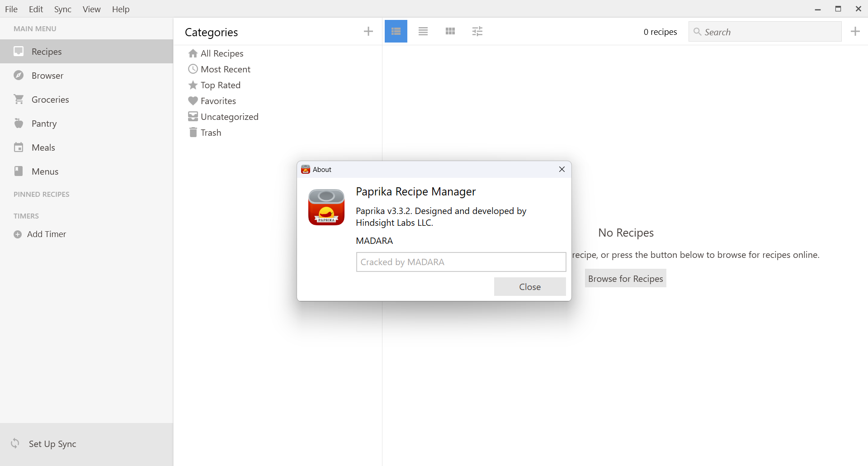Open the Browser compass icon
The height and width of the screenshot is (466, 868).
point(19,75)
